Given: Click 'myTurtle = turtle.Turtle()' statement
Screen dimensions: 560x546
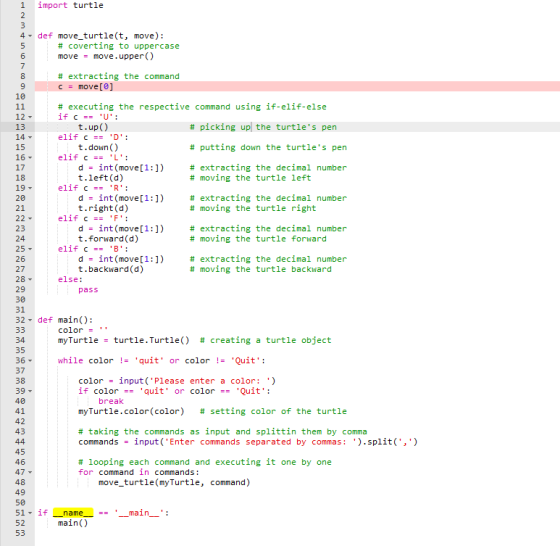Looking at the screenshot, I should click(x=124, y=340).
